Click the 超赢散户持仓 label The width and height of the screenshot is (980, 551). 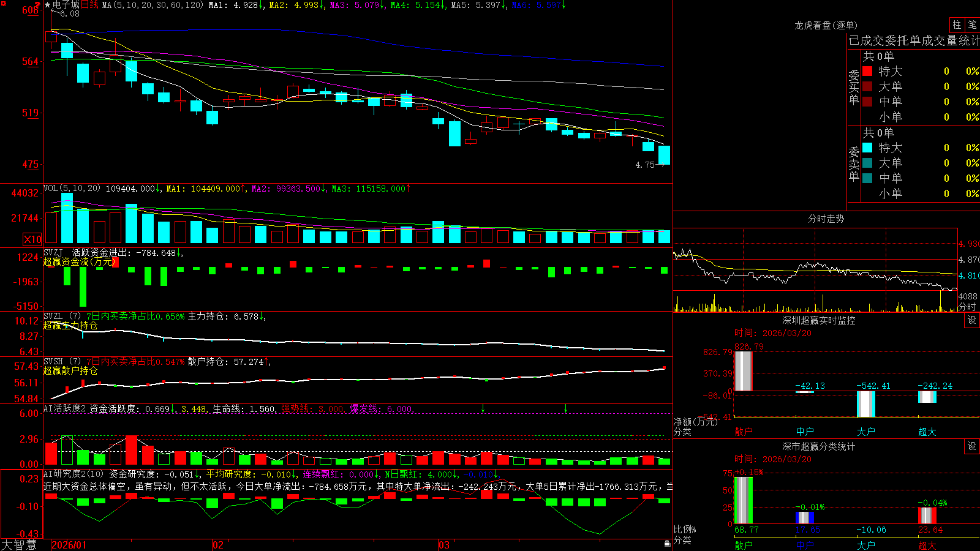point(70,371)
